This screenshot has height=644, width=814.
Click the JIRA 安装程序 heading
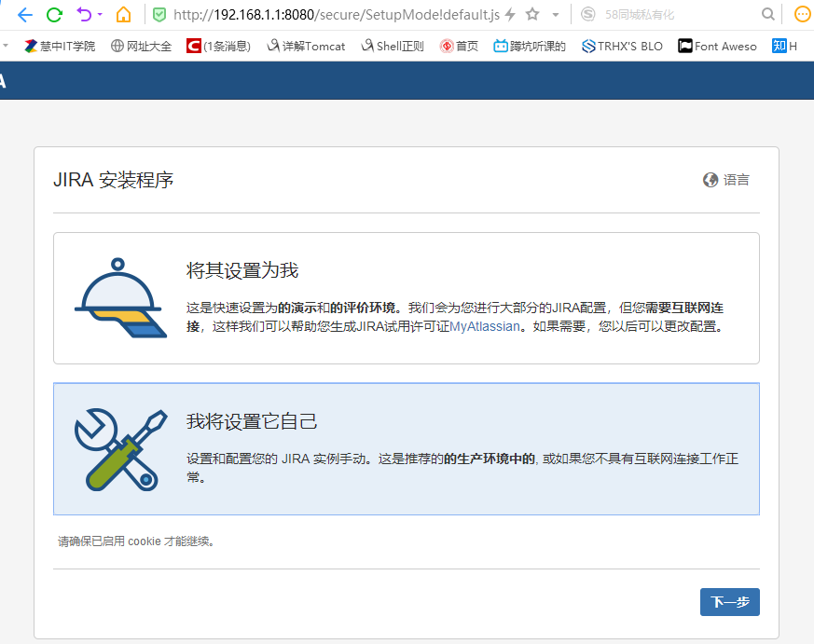pyautogui.click(x=113, y=180)
